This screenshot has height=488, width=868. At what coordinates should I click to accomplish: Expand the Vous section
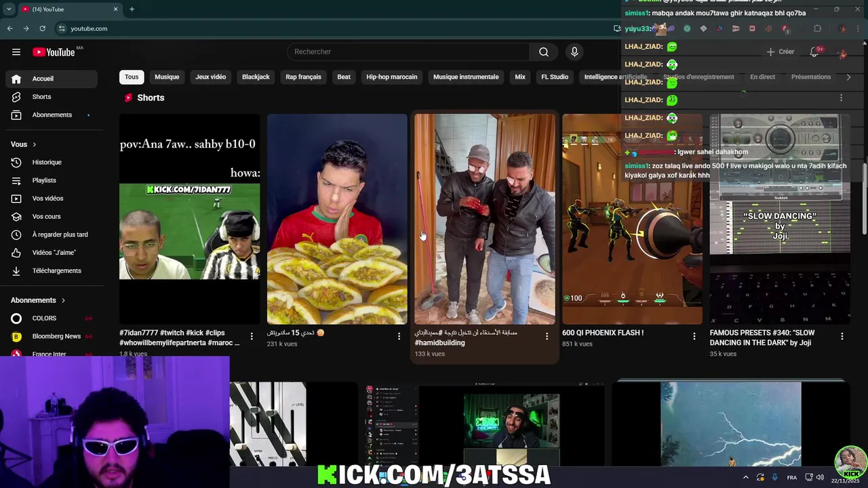[24, 144]
